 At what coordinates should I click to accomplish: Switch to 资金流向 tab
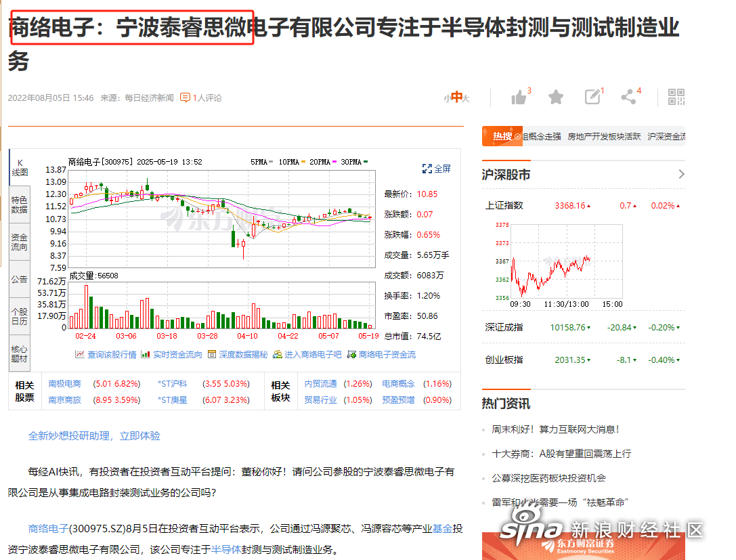[20, 242]
